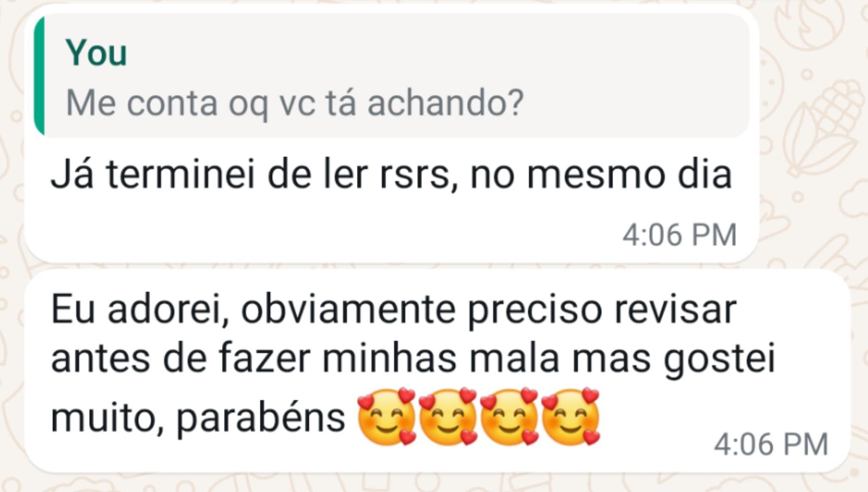Click the word 'revisar' in second message
The image size is (868, 492).
click(x=675, y=310)
